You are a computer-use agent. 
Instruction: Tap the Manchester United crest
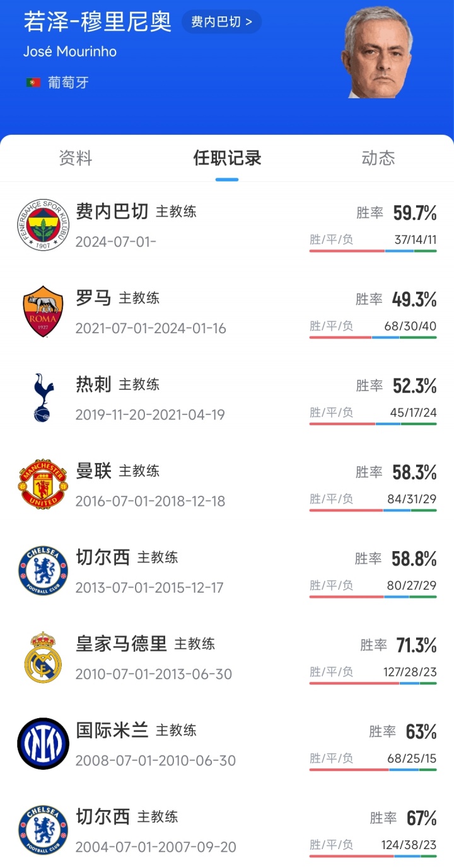[x=43, y=484]
